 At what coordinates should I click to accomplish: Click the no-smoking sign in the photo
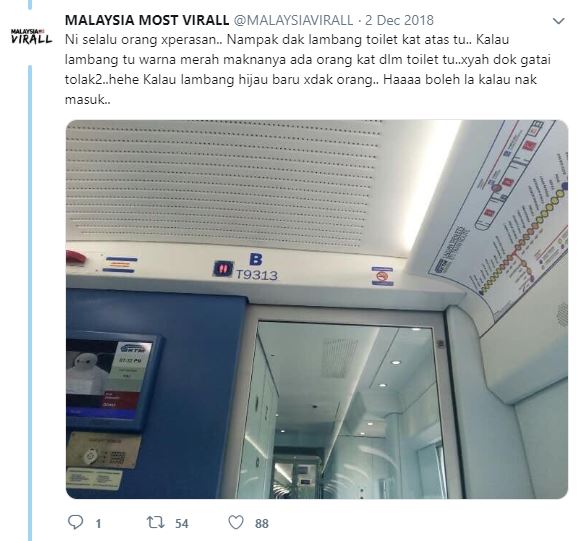pyautogui.click(x=382, y=276)
